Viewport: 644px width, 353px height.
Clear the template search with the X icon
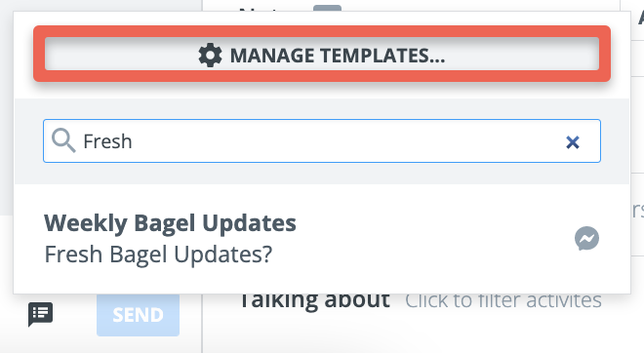click(x=573, y=142)
